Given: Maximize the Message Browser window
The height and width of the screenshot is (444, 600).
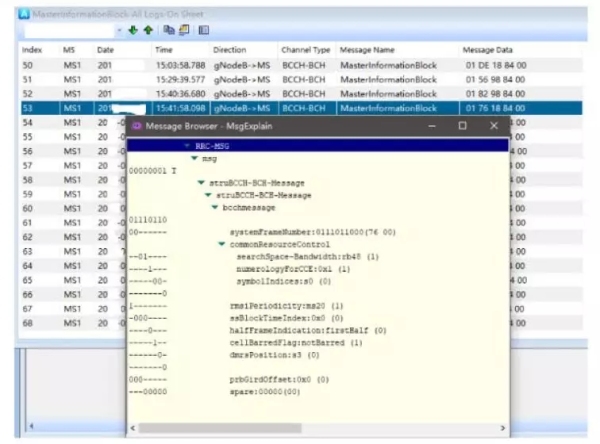Looking at the screenshot, I should click(x=462, y=127).
